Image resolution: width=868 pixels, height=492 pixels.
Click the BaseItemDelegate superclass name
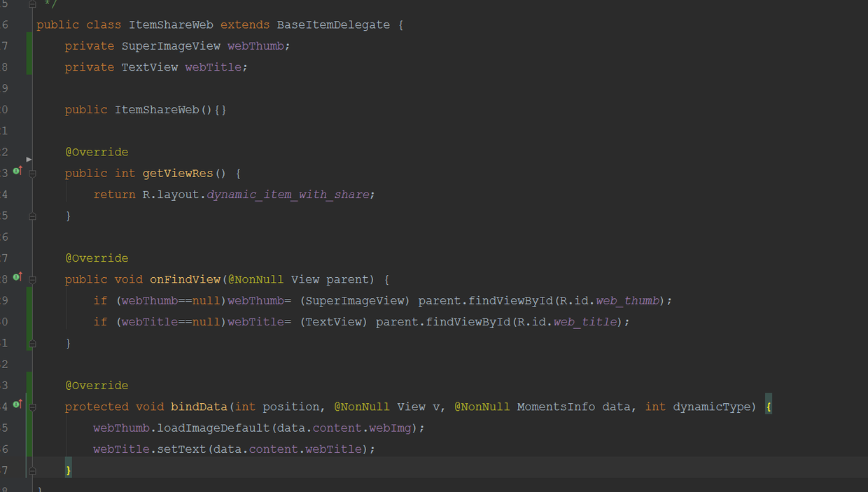click(x=332, y=24)
